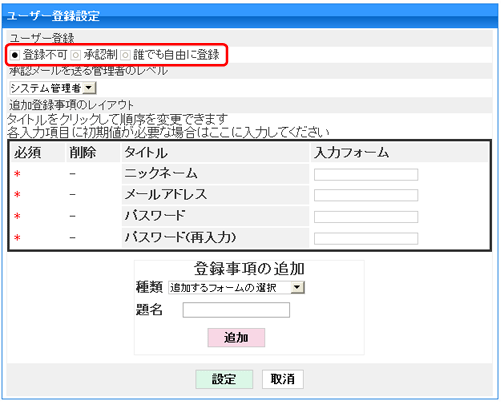Click the ニックネーム title to reorder
Image resolution: width=501 pixels, height=405 pixels.
pos(161,174)
